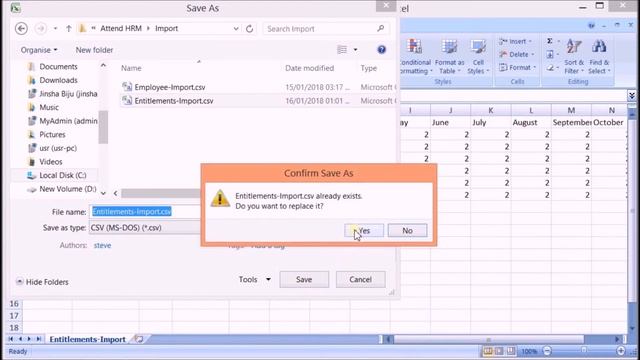Image resolution: width=640 pixels, height=360 pixels.
Task: Click the Fill icon in Editing group
Action: click(550, 54)
